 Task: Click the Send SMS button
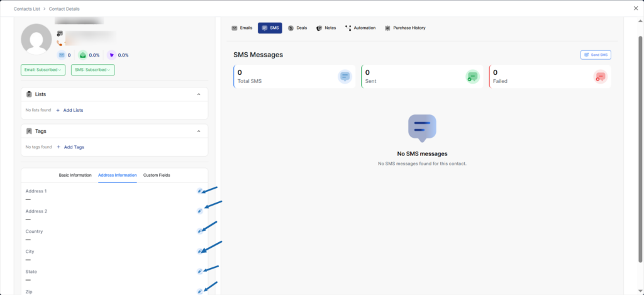(596, 55)
